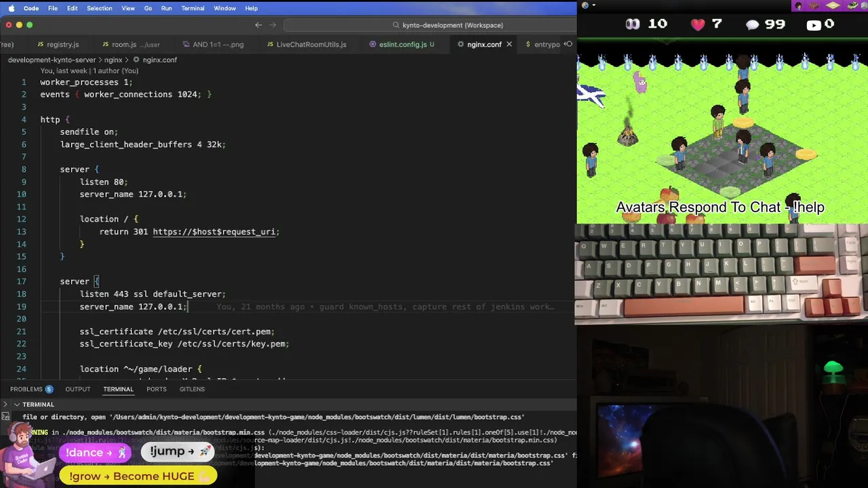The height and width of the screenshot is (488, 868).
Task: Click line number 8 in the gutter
Action: (x=24, y=169)
